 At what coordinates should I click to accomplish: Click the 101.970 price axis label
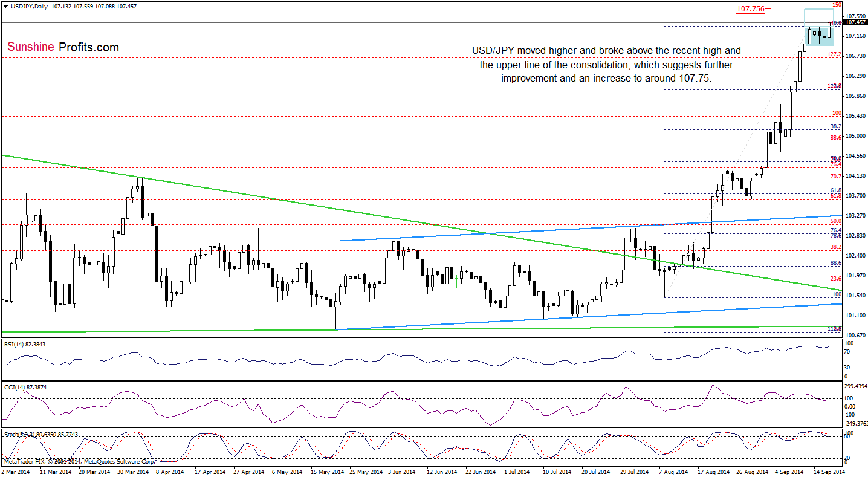855,275
